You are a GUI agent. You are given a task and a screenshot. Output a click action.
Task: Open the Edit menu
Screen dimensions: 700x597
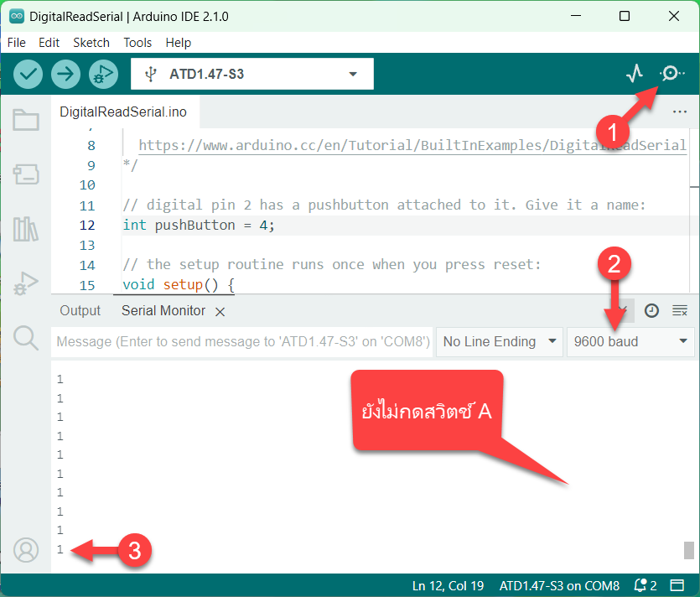click(49, 43)
